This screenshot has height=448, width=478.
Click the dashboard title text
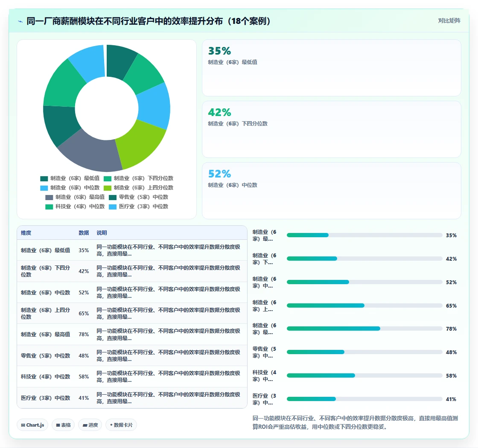[x=149, y=21]
